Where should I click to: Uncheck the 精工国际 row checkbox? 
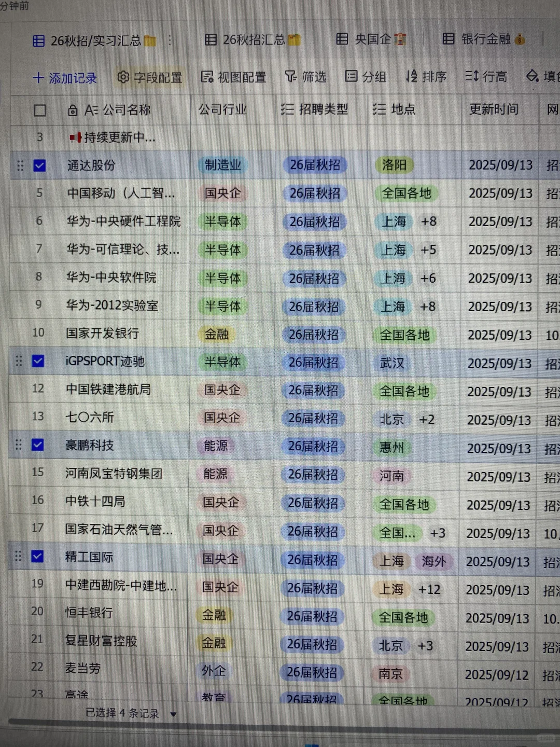coord(37,556)
